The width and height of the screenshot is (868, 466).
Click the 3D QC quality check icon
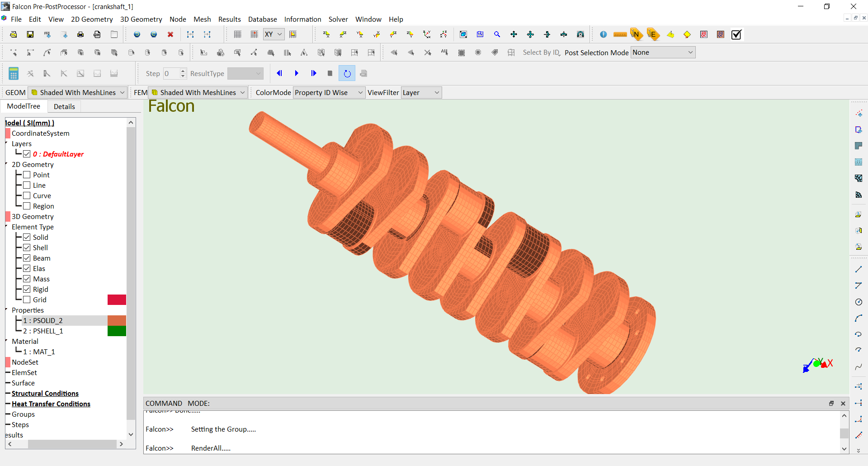tap(721, 34)
